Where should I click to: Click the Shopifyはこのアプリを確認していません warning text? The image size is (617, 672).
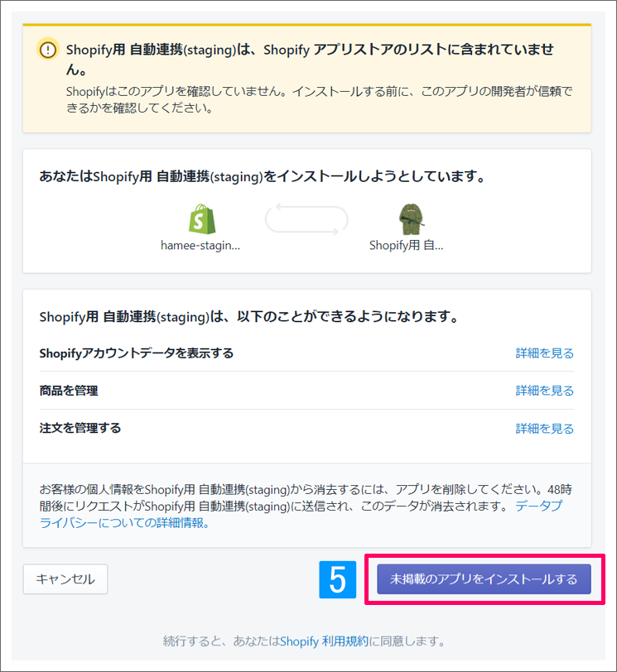[x=320, y=99]
